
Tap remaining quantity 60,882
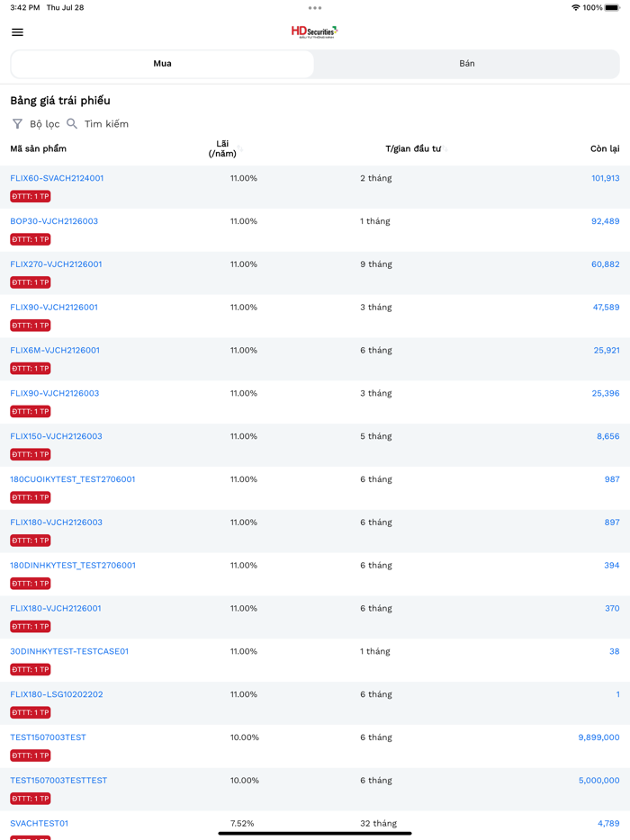click(606, 264)
